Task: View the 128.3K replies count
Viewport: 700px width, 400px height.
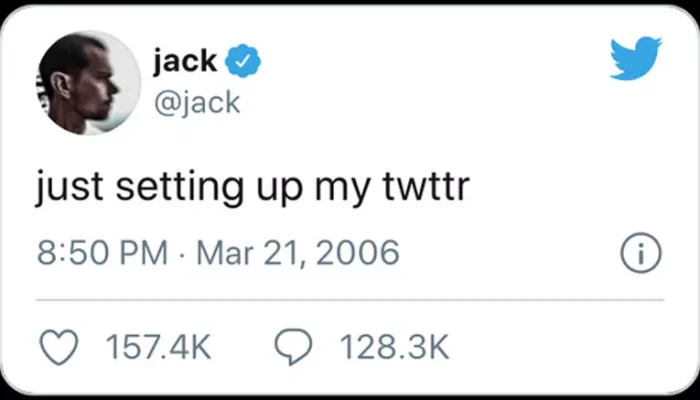Action: coord(394,348)
